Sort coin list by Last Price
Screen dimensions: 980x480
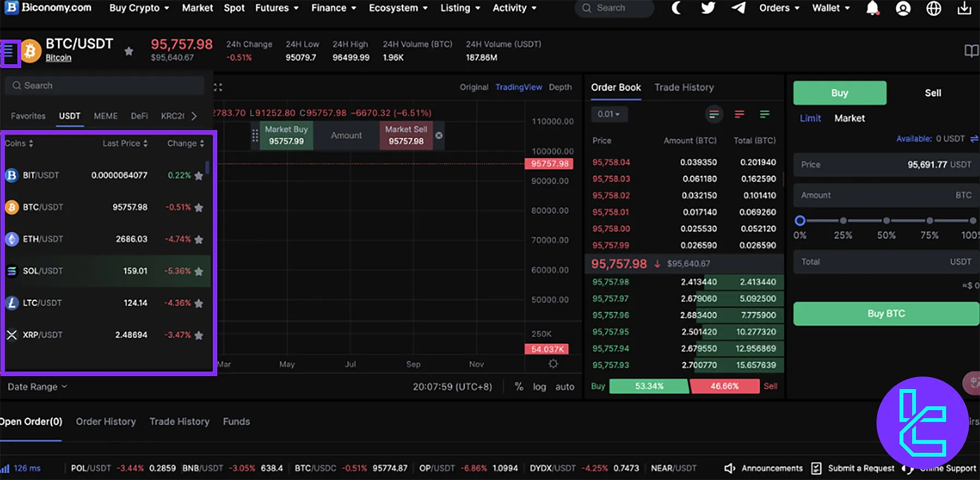pyautogui.click(x=125, y=143)
